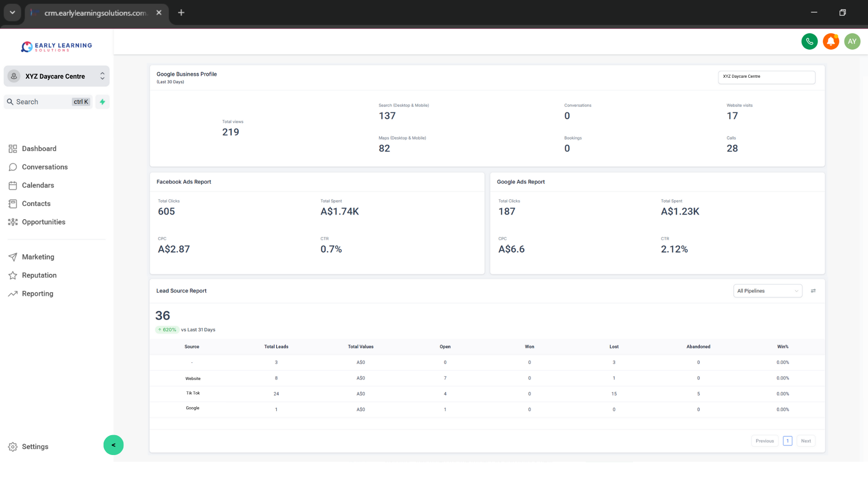Open the Dashboard from the sidebar icon
Image resolution: width=868 pixels, height=488 pixels.
click(x=14, y=148)
